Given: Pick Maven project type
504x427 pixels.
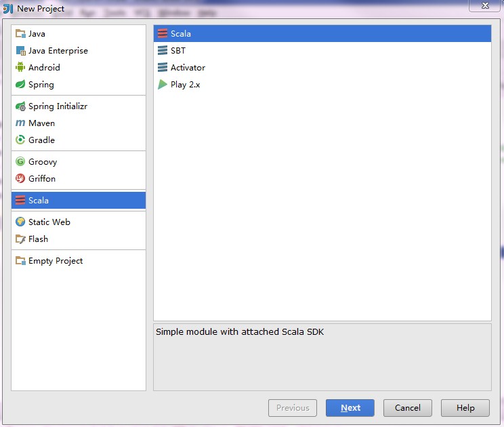Looking at the screenshot, I should [79, 123].
